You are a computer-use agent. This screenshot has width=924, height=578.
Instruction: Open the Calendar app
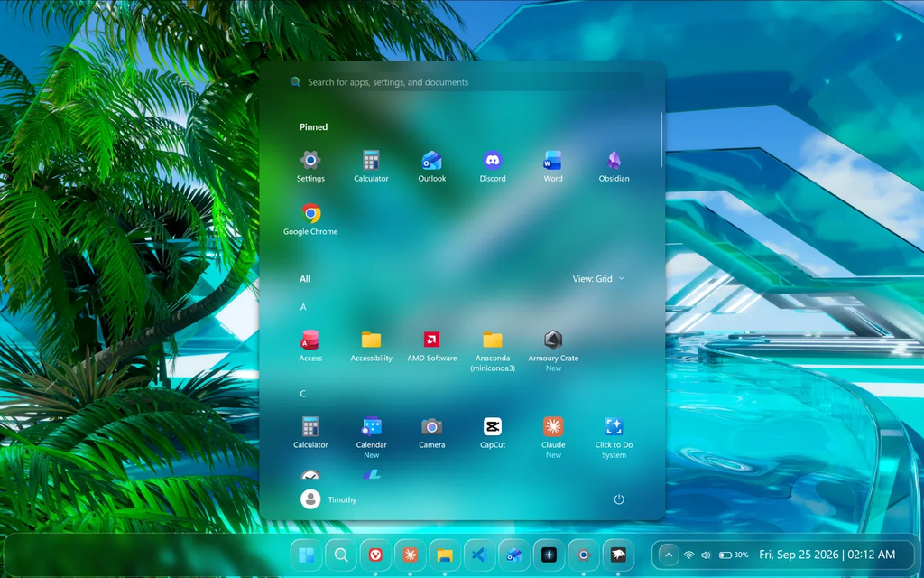pos(371,438)
